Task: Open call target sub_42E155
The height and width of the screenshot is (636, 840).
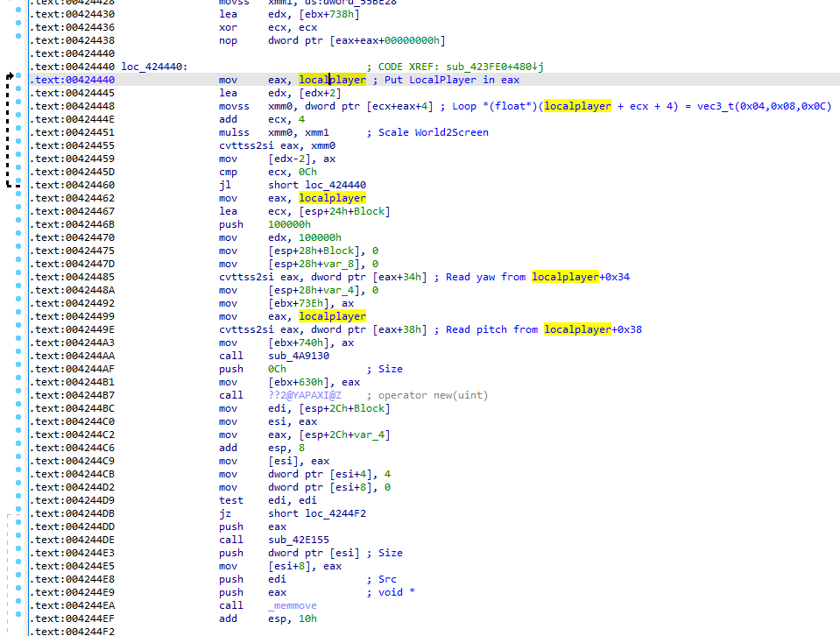Action: (299, 540)
